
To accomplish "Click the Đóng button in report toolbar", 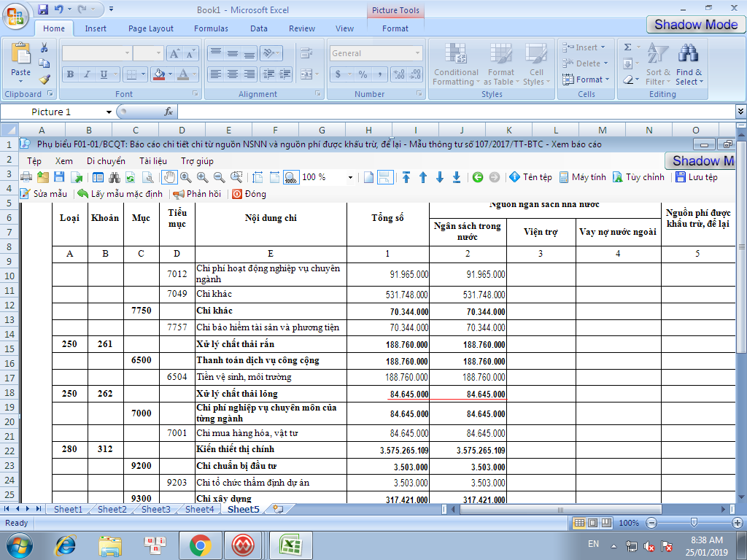I will 249,194.
